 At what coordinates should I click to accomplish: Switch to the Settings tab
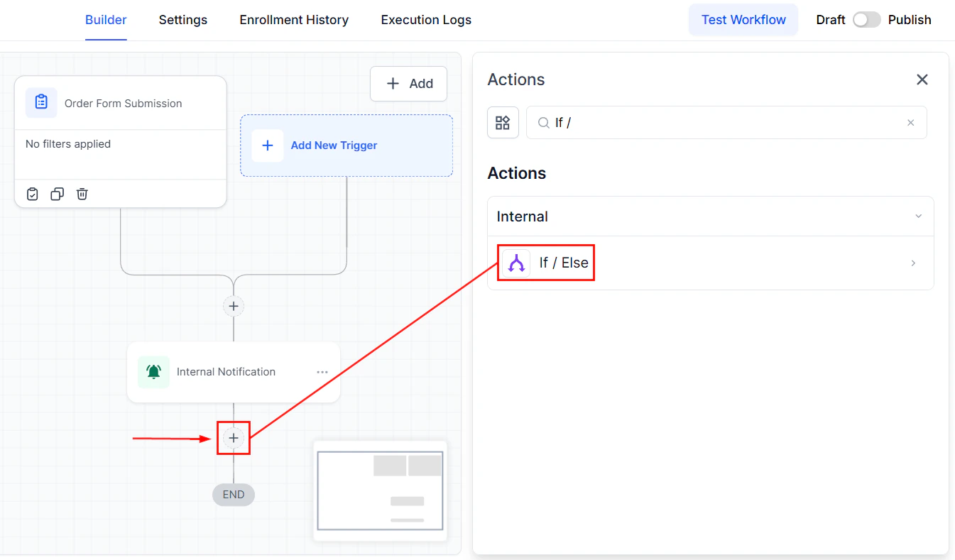183,20
